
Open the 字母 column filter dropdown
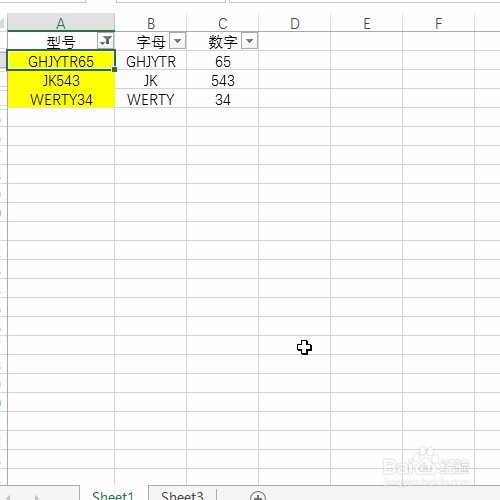(178, 41)
